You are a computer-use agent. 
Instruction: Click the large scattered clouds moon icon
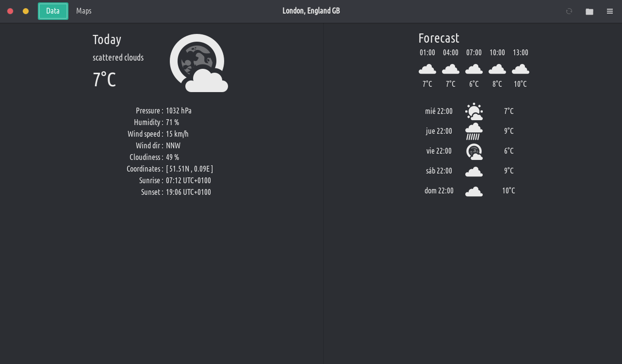(x=198, y=63)
